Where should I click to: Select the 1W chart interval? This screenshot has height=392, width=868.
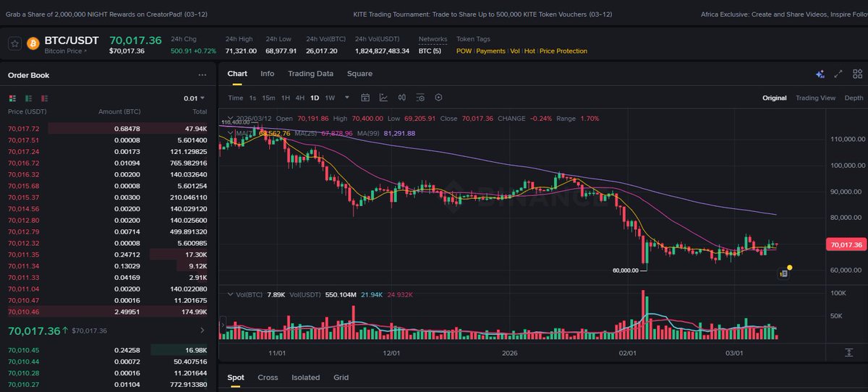[330, 98]
